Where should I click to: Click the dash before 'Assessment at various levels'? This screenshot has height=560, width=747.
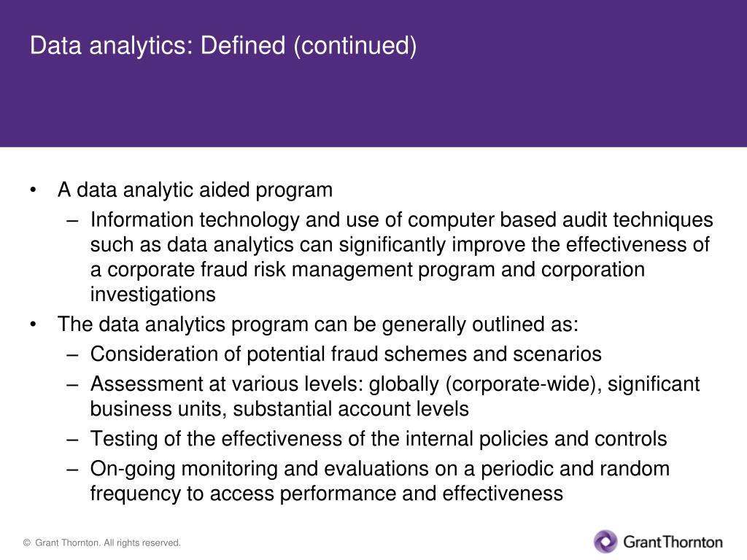(x=72, y=385)
